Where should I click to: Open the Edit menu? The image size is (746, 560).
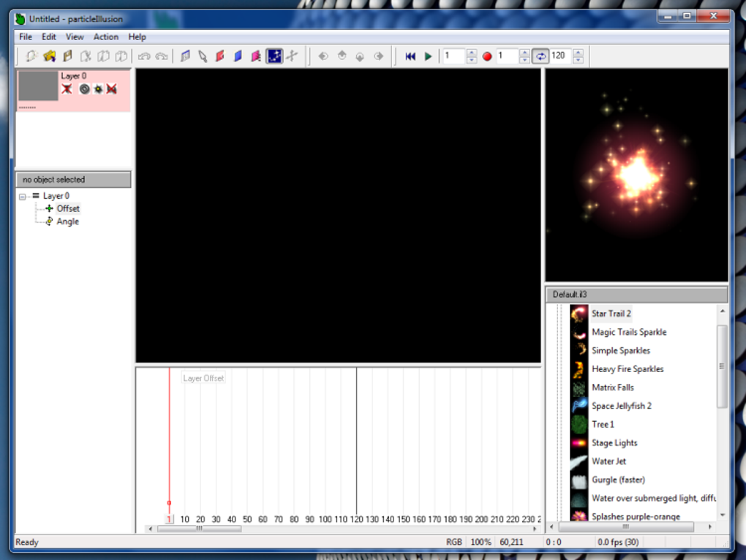click(x=48, y=37)
